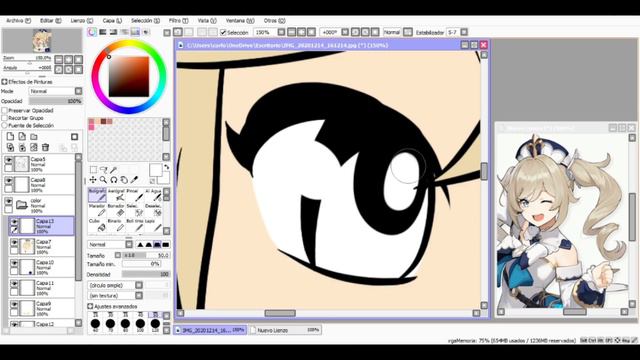Open the layer Modo Normal dropdown
Viewport: 640px width, 360px height.
[x=56, y=91]
